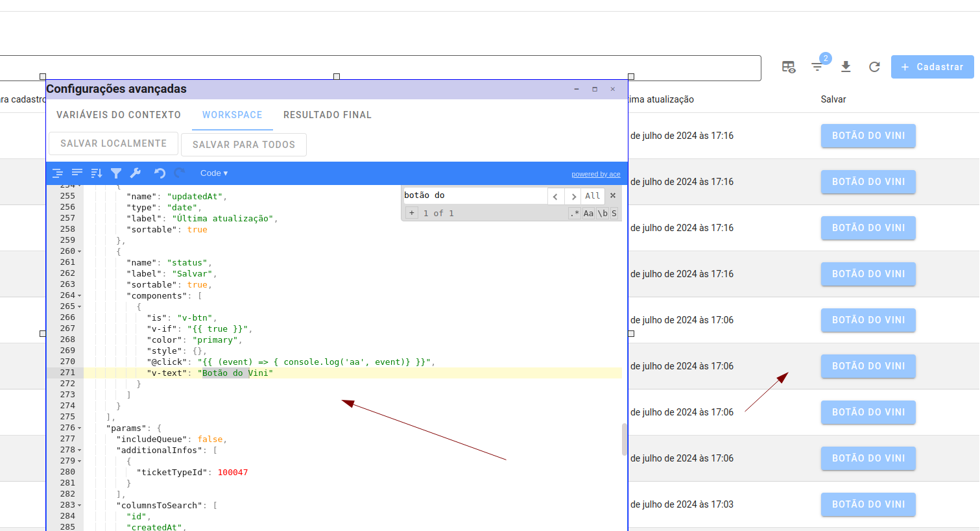Toggle RegExp search option
Screen dimensions: 980x531
pos(575,213)
